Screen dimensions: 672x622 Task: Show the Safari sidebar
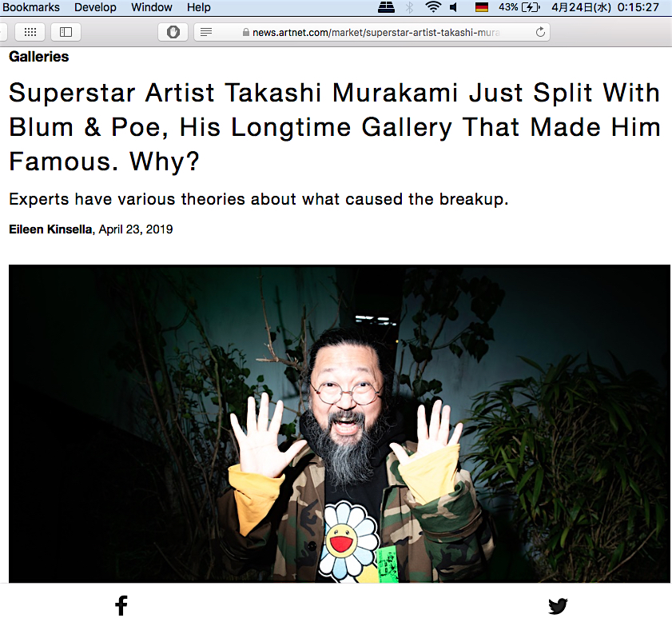point(66,32)
